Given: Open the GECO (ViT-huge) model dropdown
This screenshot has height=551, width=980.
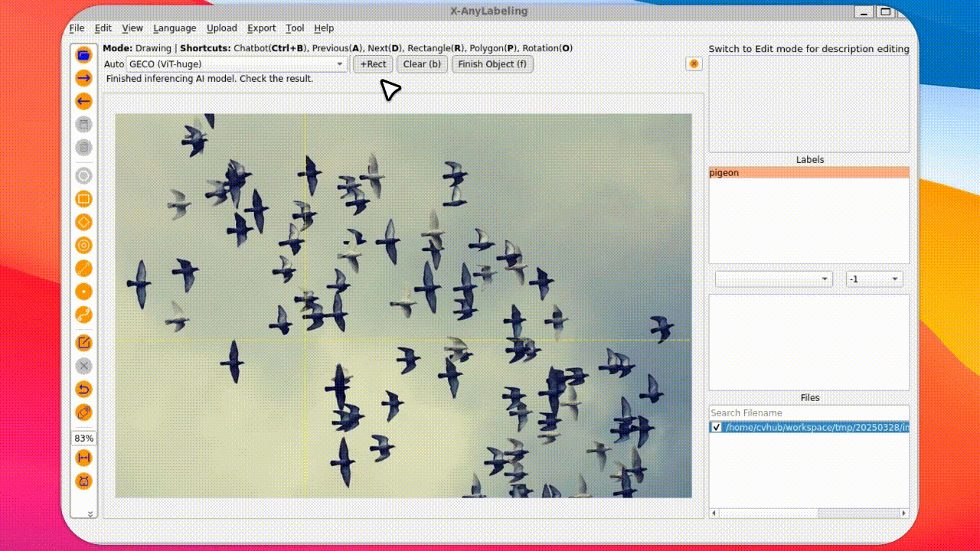Looking at the screenshot, I should 237,64.
